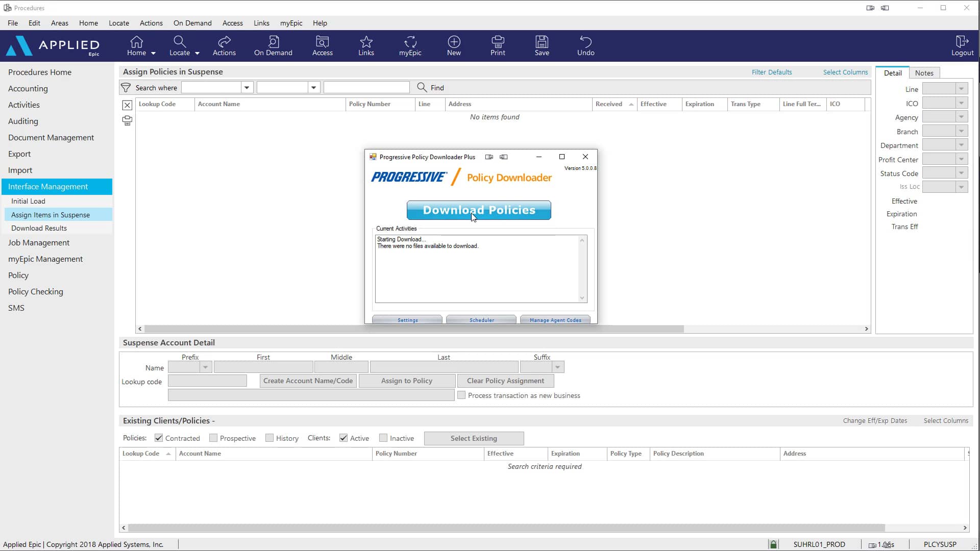Open the Line dropdown in the Detail panel
This screenshot has height=551, width=980.
coord(962,89)
